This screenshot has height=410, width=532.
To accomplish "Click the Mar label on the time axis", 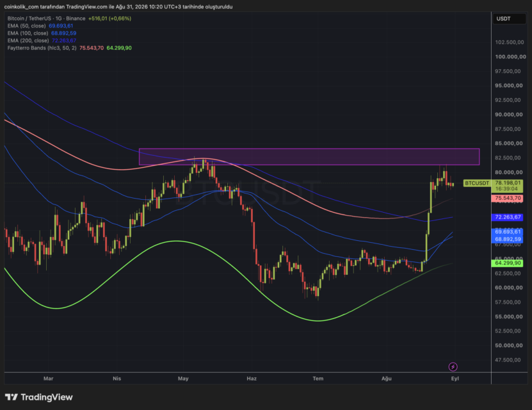I will click(49, 379).
